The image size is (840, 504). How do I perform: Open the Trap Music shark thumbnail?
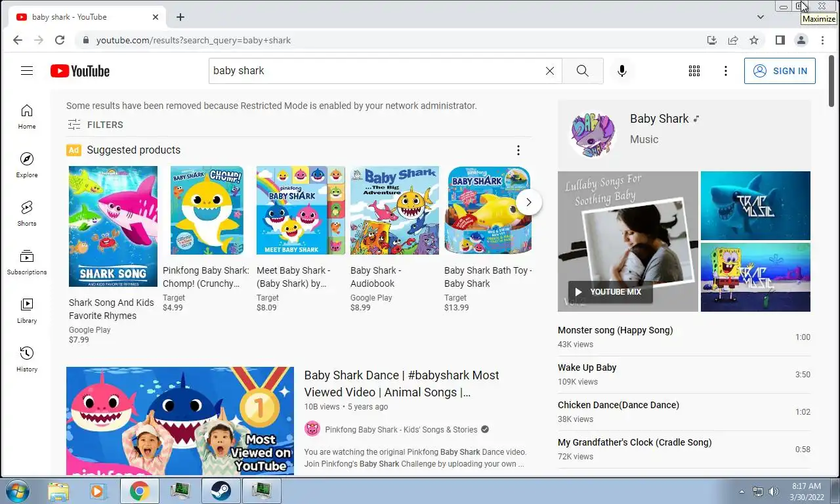point(755,205)
